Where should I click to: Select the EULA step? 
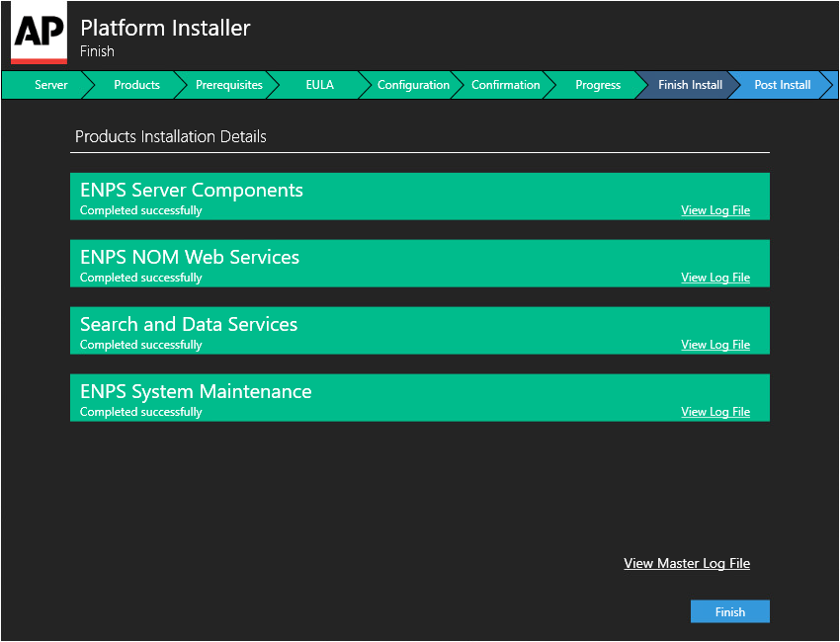tap(320, 85)
